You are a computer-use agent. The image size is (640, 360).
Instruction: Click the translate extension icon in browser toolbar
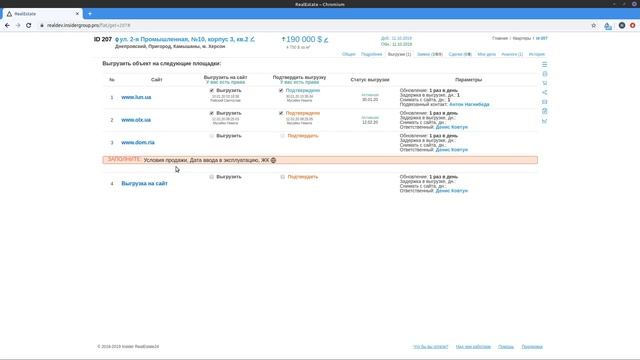[608, 26]
